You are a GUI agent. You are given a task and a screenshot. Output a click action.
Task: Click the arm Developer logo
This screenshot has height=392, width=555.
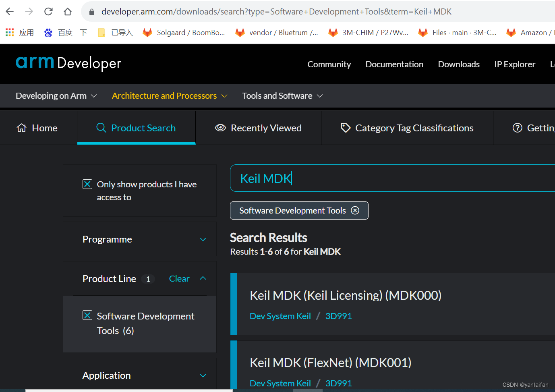point(68,63)
